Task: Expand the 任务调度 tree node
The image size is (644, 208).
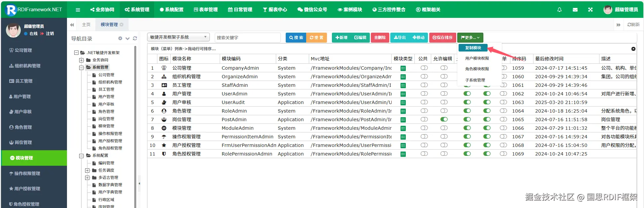Action: pos(87,170)
